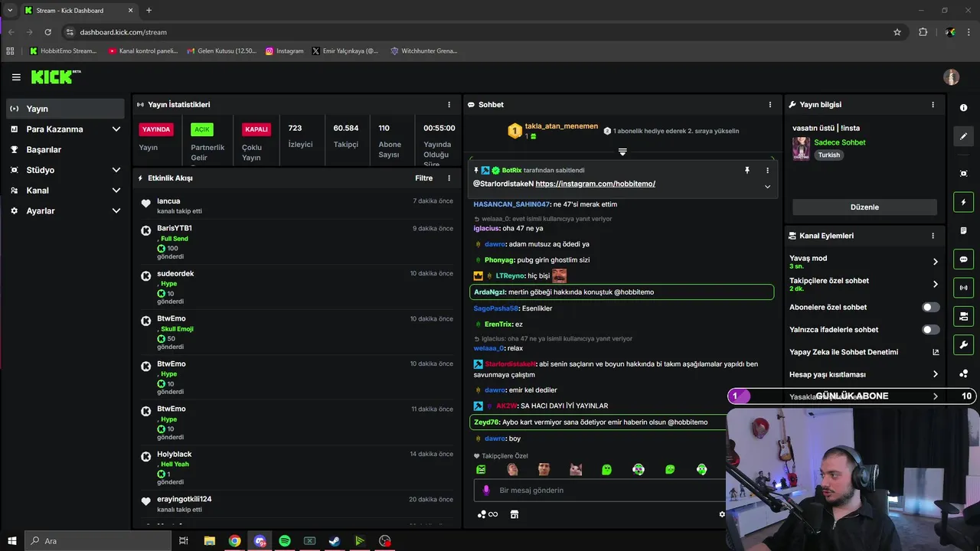Open Yayın bilgisi options menu
The image size is (980, 551).
[933, 104]
